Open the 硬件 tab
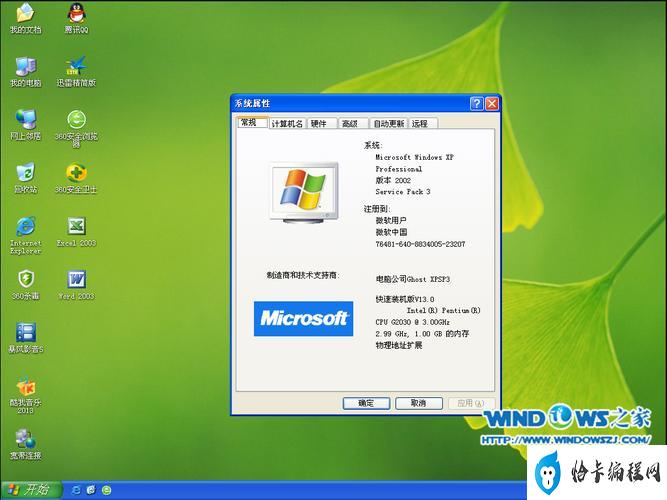667x500 pixels. tap(322, 123)
